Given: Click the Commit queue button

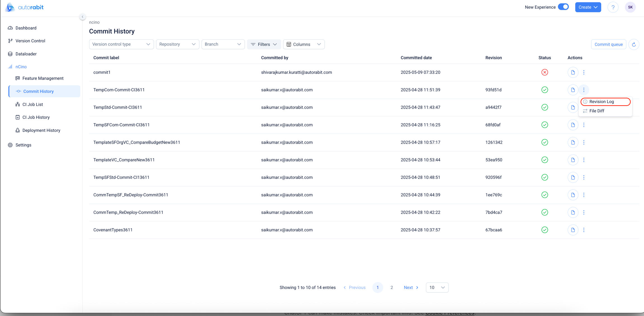Looking at the screenshot, I should 608,44.
